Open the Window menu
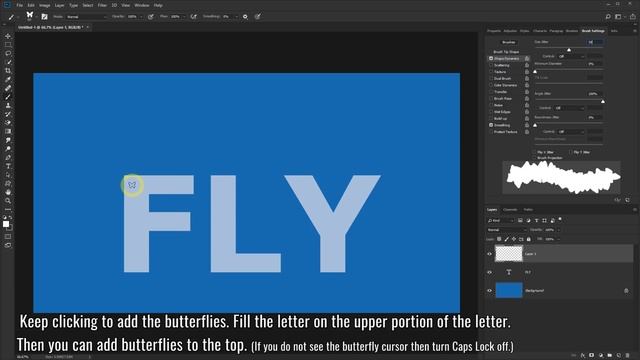Viewport: 640px width, 360px height. pos(142,5)
